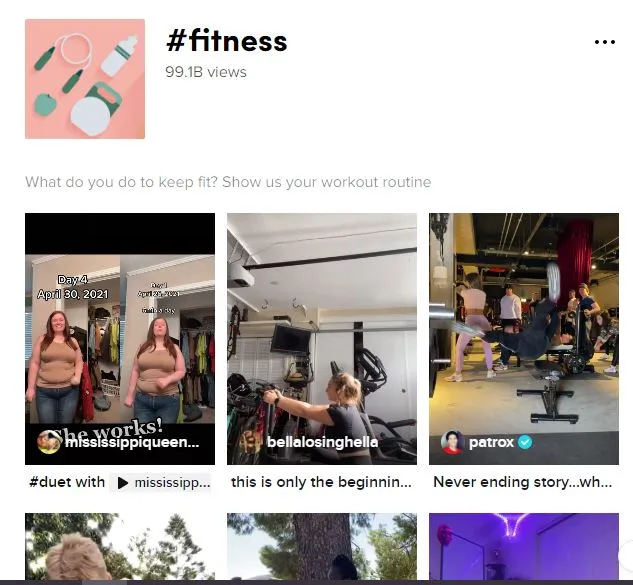Open the patrox gym bench press video
The height and width of the screenshot is (585, 633).
(524, 339)
